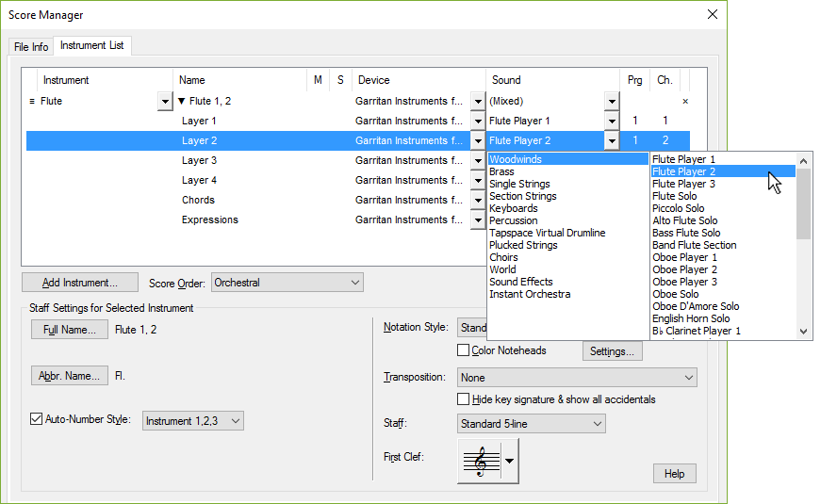Click the treble clef First Clef icon
This screenshot has width=837, height=504.
pos(480,461)
